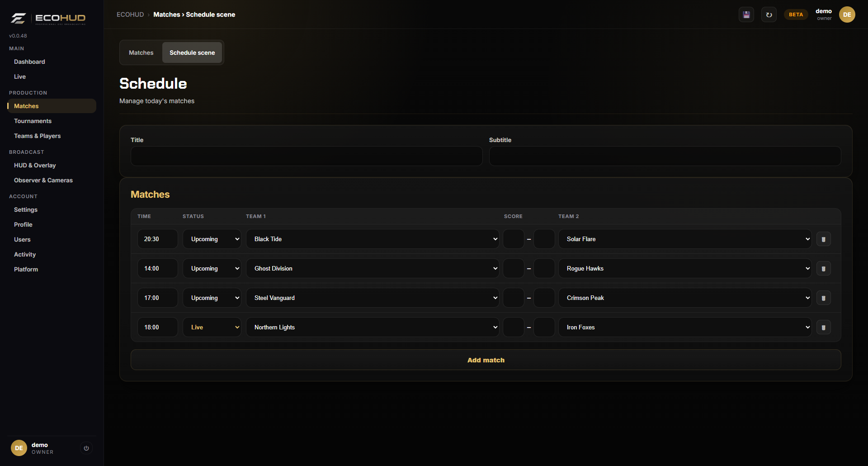This screenshot has height=466, width=868.
Task: Open the Ghost Division team dropdown
Action: pos(373,268)
